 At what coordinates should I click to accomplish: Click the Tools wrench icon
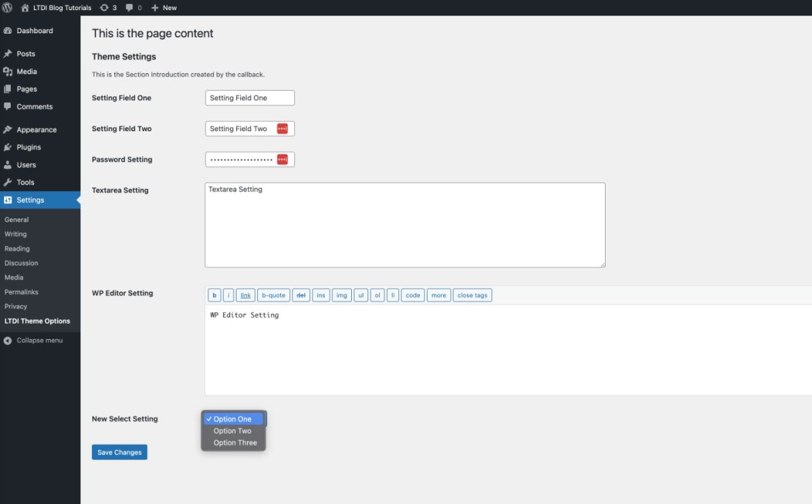[8, 182]
